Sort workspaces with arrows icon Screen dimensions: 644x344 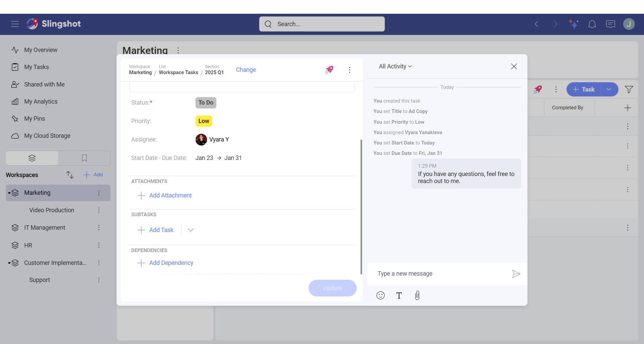(70, 175)
